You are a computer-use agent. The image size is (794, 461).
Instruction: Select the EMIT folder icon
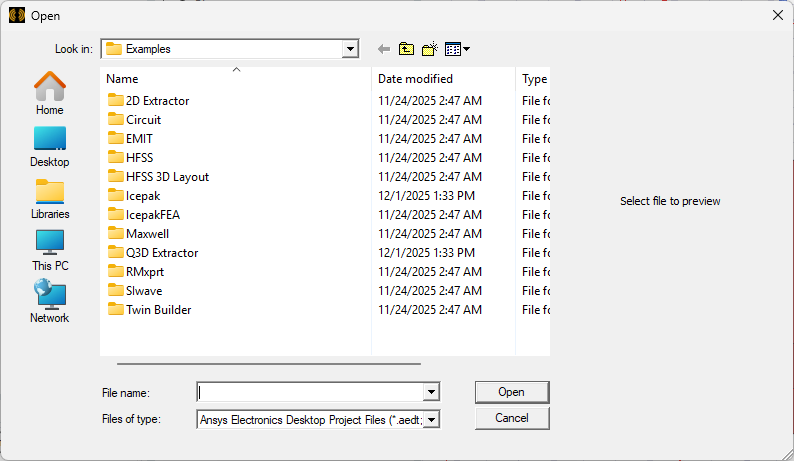(115, 138)
